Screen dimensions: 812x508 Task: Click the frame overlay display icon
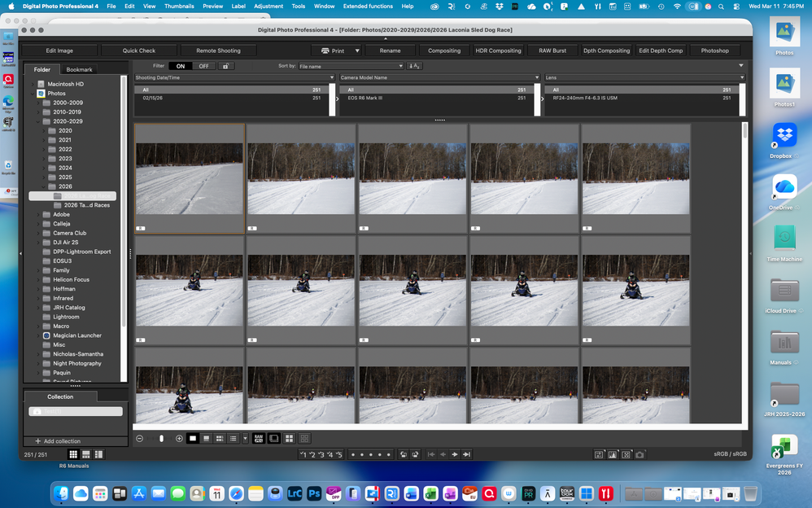pos(274,439)
